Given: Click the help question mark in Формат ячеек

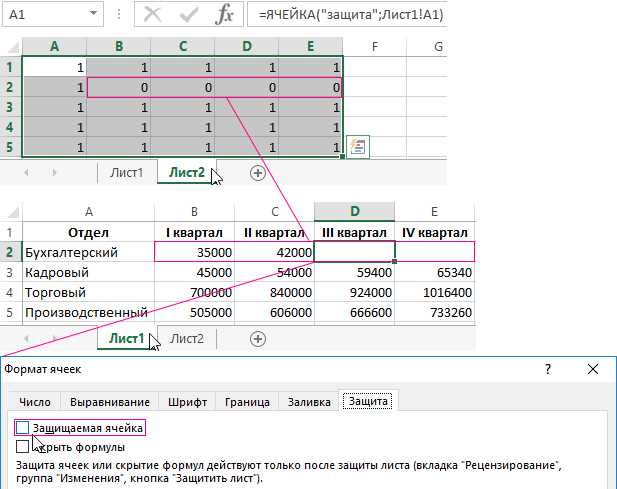Looking at the screenshot, I should (548, 369).
